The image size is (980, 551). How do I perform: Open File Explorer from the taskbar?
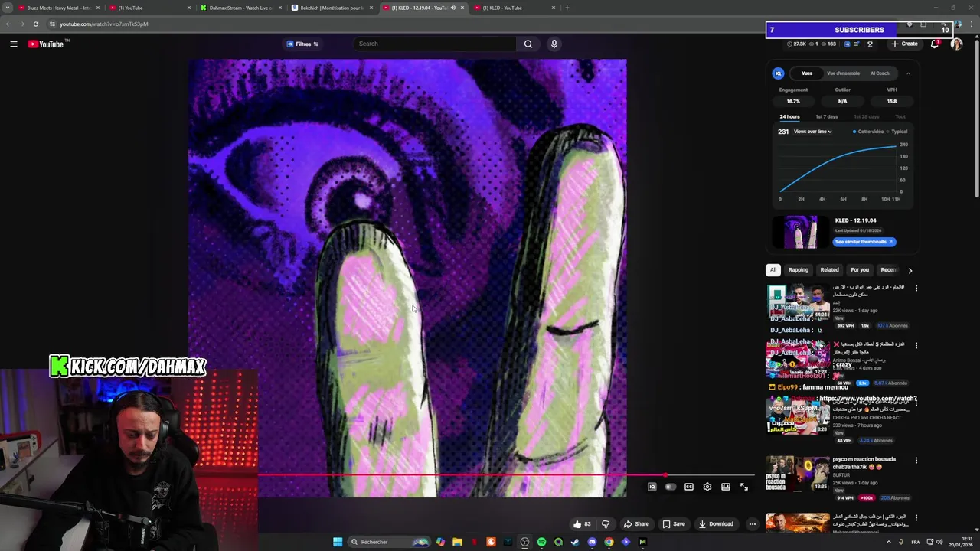(457, 542)
